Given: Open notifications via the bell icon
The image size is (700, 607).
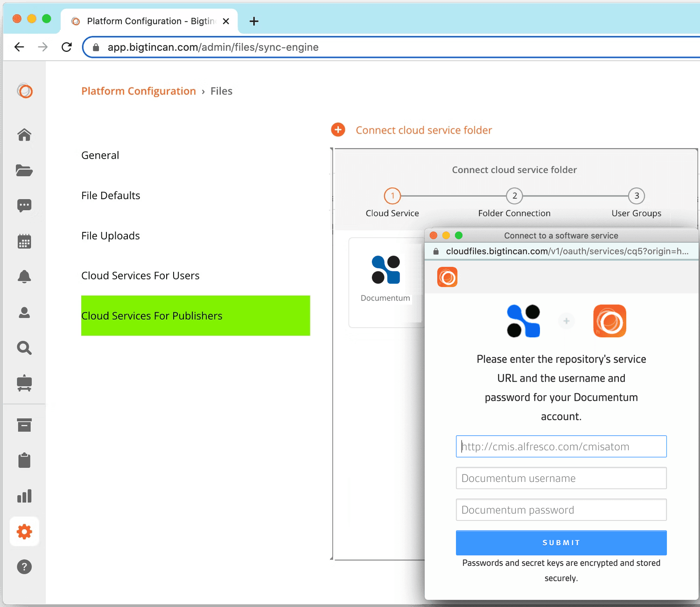Looking at the screenshot, I should coord(24,277).
